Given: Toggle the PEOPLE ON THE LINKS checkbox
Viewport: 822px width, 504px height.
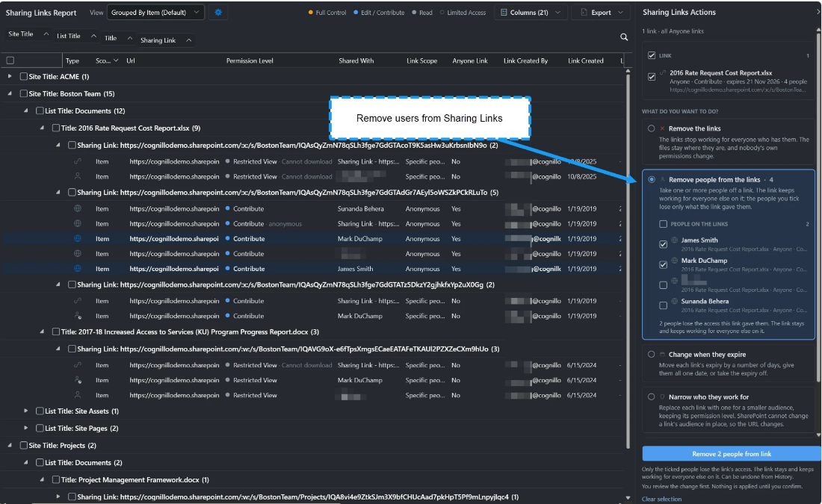Looking at the screenshot, I should (x=663, y=224).
